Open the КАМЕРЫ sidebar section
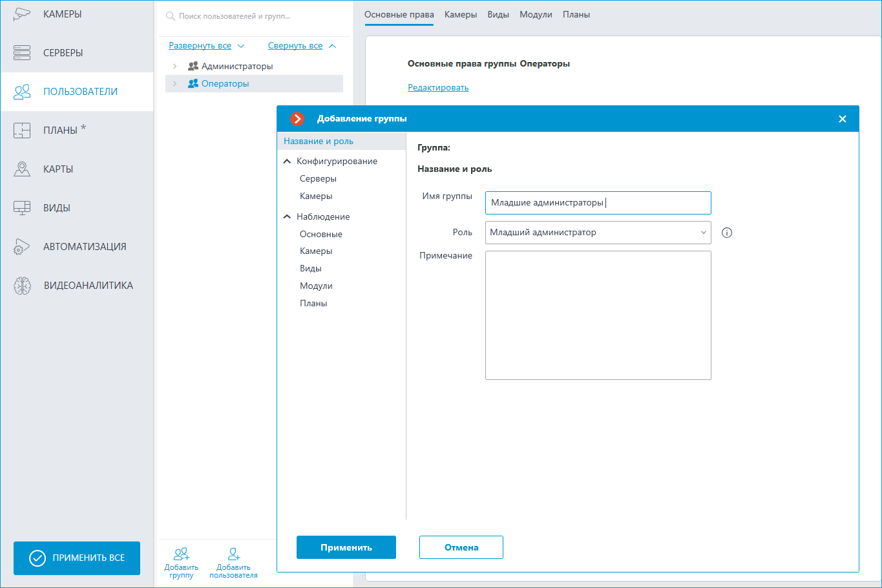The width and height of the screenshot is (882, 588). 77,14
